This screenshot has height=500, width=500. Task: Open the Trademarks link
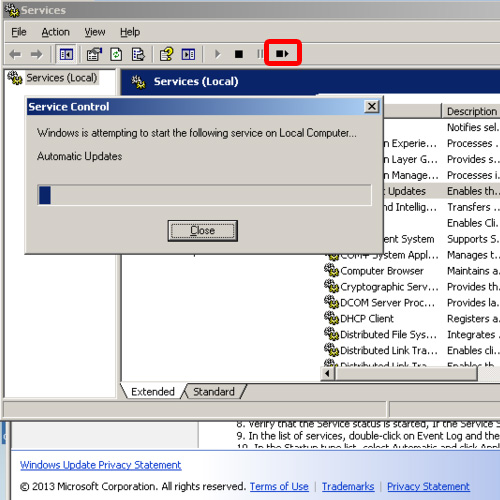coord(348,486)
